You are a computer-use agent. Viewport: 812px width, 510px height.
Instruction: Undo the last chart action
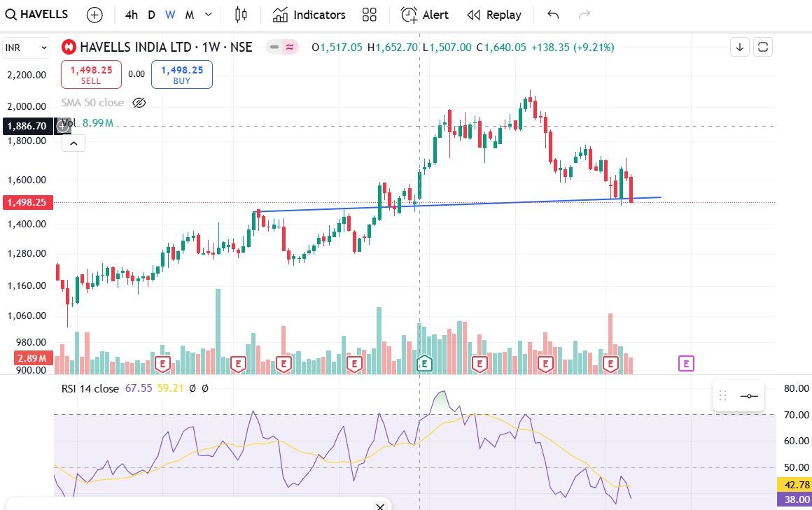(553, 15)
